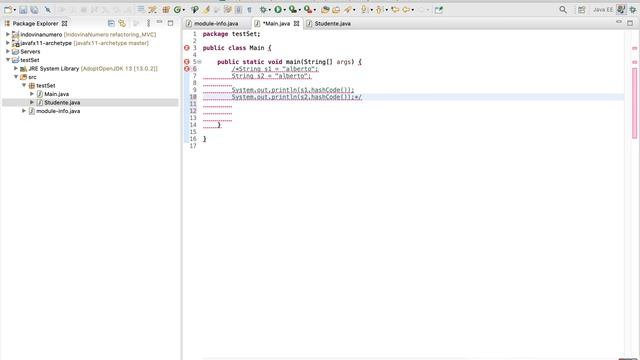This screenshot has width=640, height=360.
Task: Open the New wizard dropdown arrow
Action: point(15,10)
